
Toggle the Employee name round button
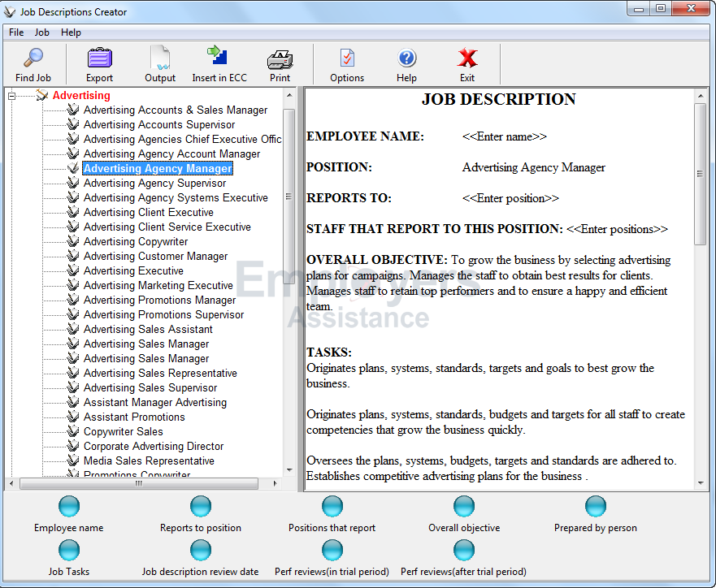pos(69,507)
